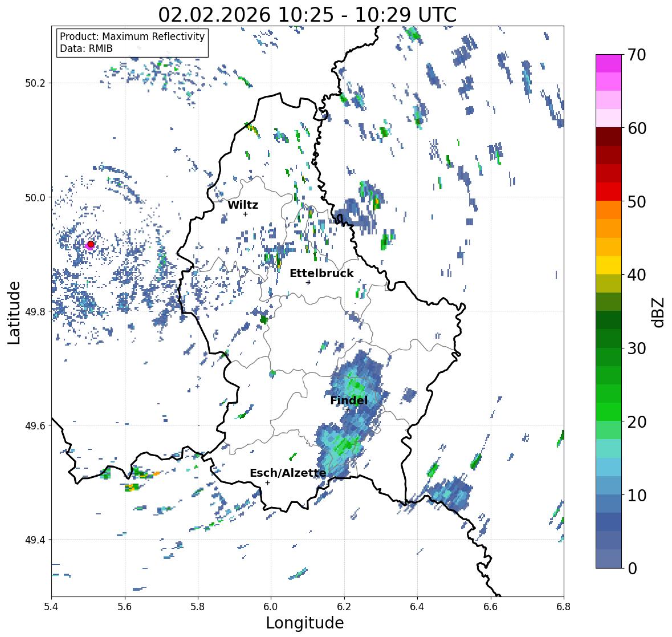Screen dimensions: 672x637
Task: Click the longitude tick label 5.4
Action: [51, 607]
